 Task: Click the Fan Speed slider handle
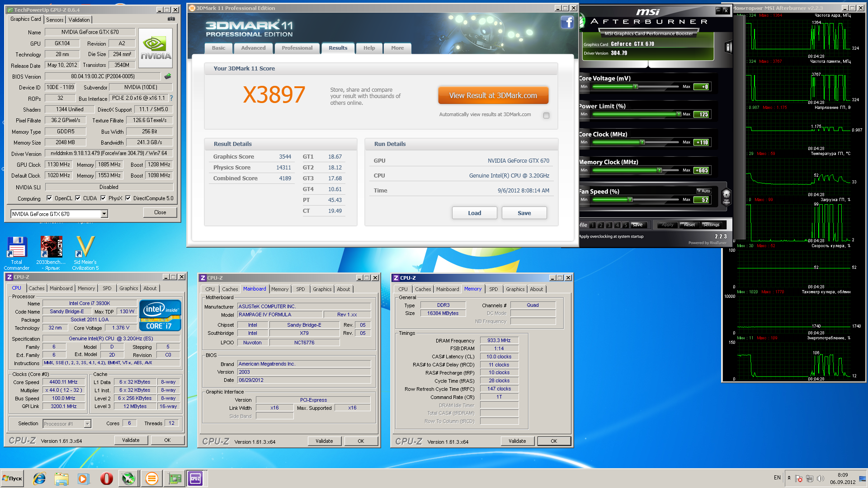(x=630, y=199)
